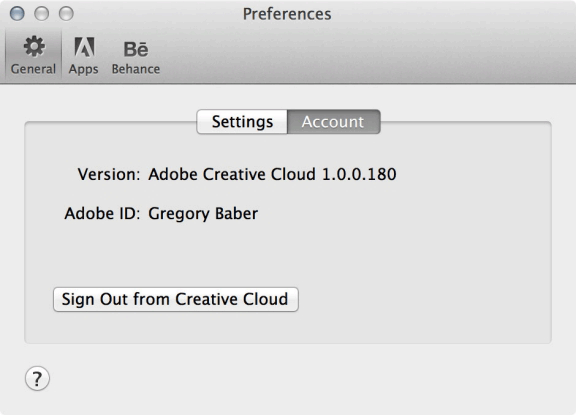Select the Account tab

pyautogui.click(x=333, y=122)
